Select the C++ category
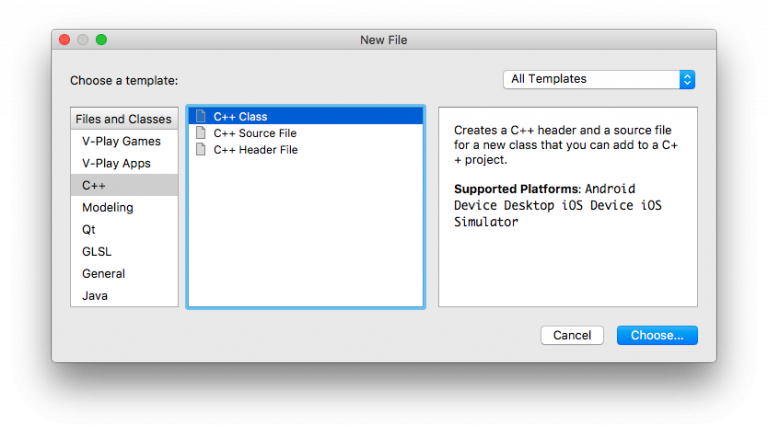Screen dimensions: 768x436 click(124, 185)
